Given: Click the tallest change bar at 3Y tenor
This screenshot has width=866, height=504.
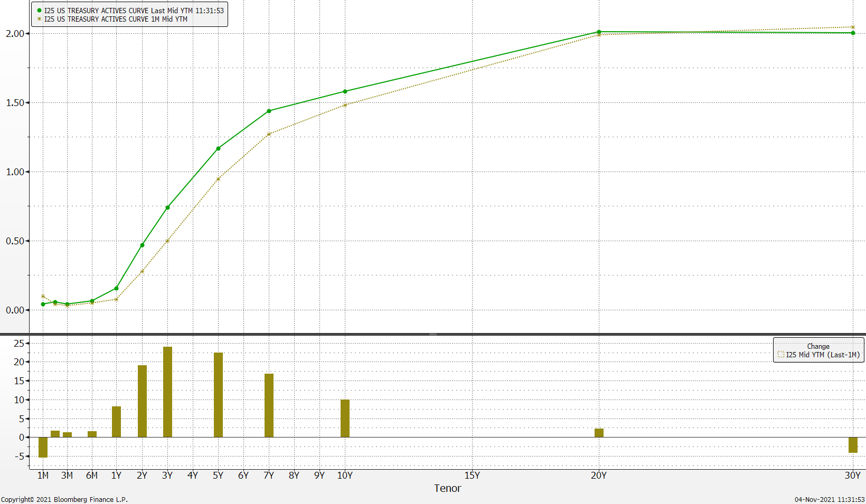Looking at the screenshot, I should pyautogui.click(x=167, y=392).
